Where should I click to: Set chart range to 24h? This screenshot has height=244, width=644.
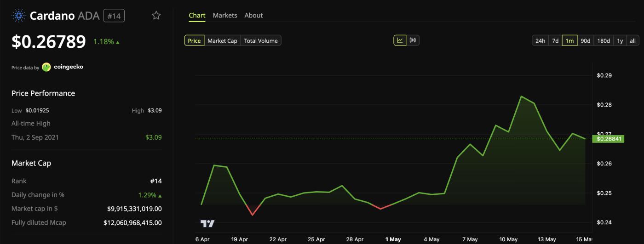(540, 40)
